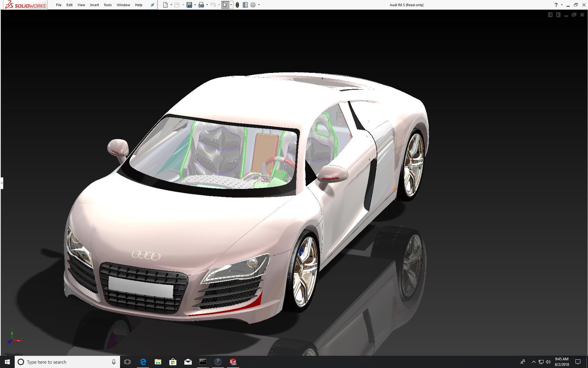The image size is (588, 368).
Task: Open File Properties list icon
Action: pos(245,5)
